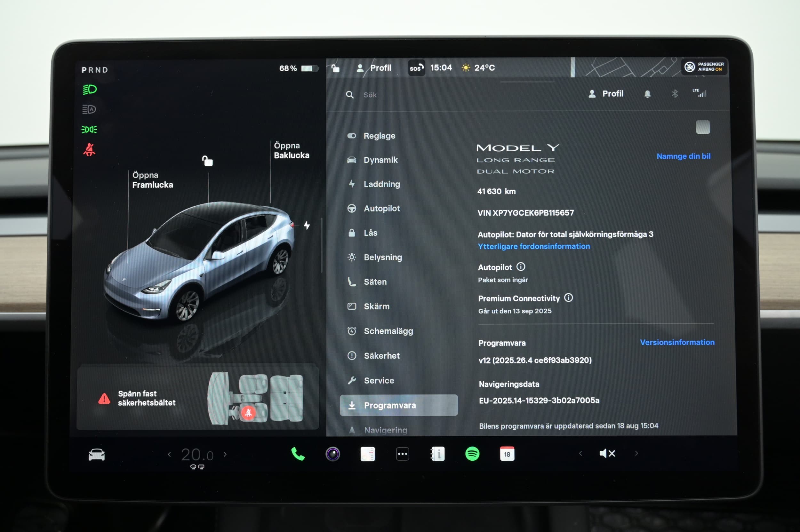Viewport: 800px width, 532px height.
Task: Tap Spänn fast säkerhetsbältet warning
Action: 147,398
